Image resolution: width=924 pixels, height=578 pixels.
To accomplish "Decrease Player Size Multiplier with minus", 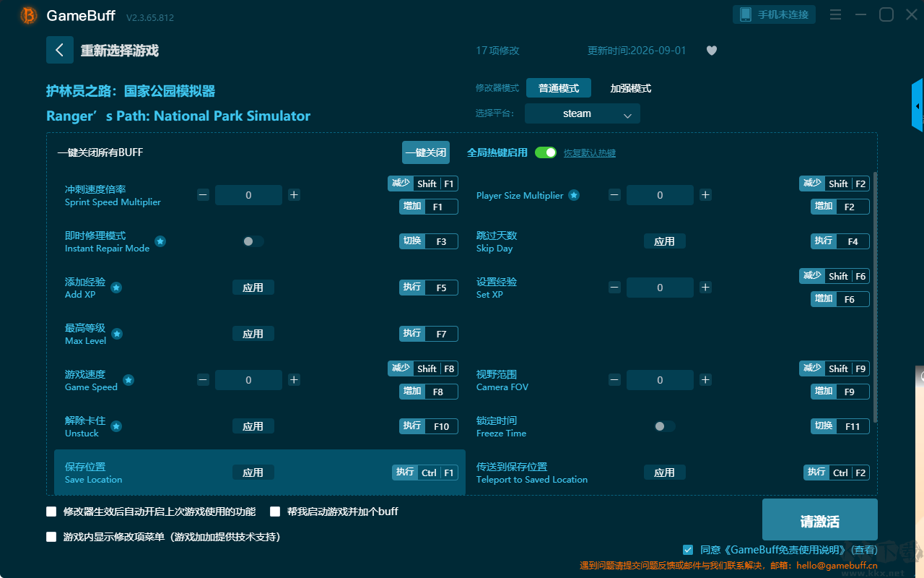I will point(614,195).
